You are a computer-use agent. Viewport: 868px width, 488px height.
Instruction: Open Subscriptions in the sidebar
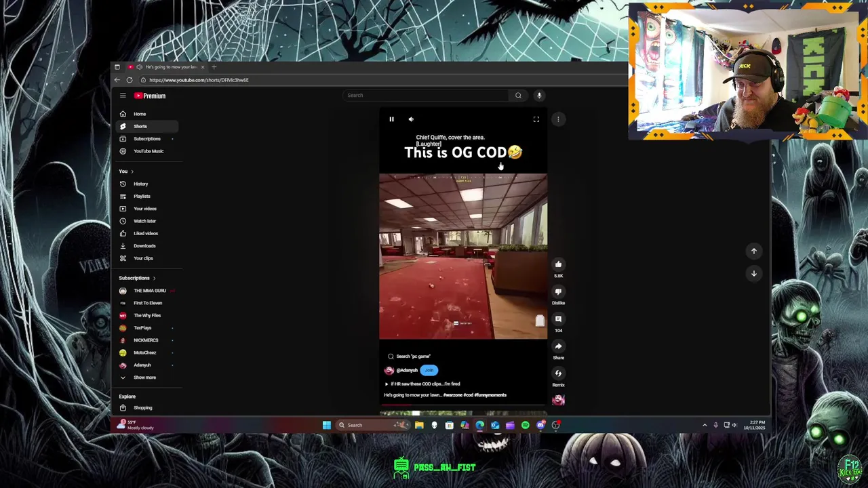(146, 139)
